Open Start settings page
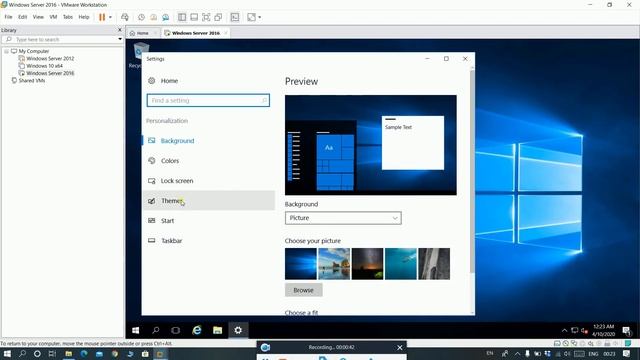 [x=209, y=221]
